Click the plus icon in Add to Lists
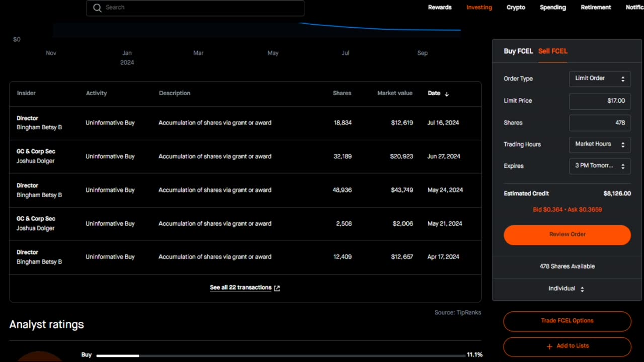 click(x=549, y=346)
